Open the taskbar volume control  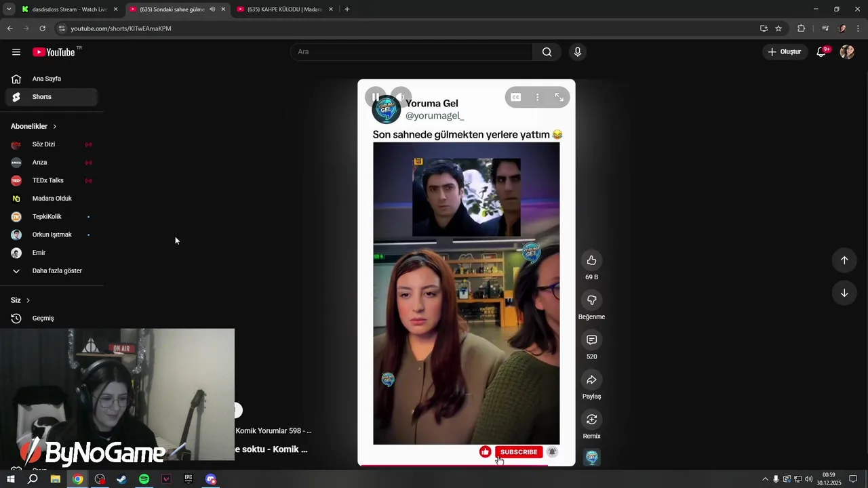[x=809, y=479]
